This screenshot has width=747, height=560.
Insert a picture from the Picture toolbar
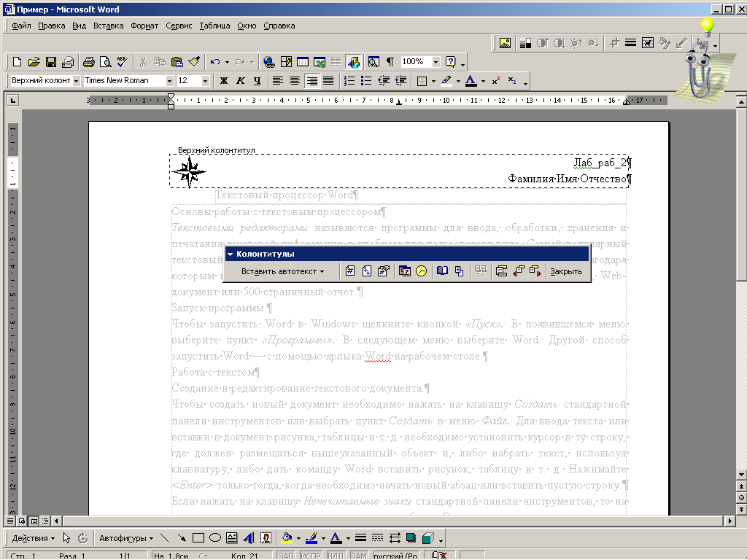[x=505, y=43]
